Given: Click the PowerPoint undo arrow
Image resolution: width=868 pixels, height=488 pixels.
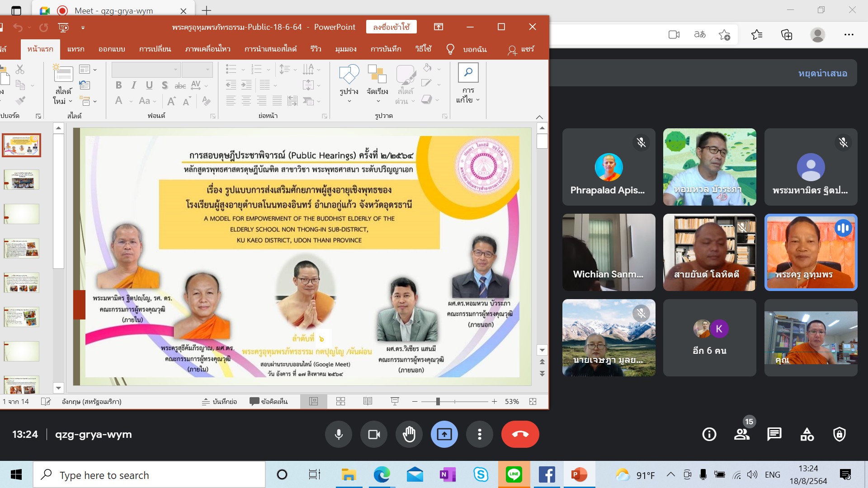Looking at the screenshot, I should [x=18, y=28].
